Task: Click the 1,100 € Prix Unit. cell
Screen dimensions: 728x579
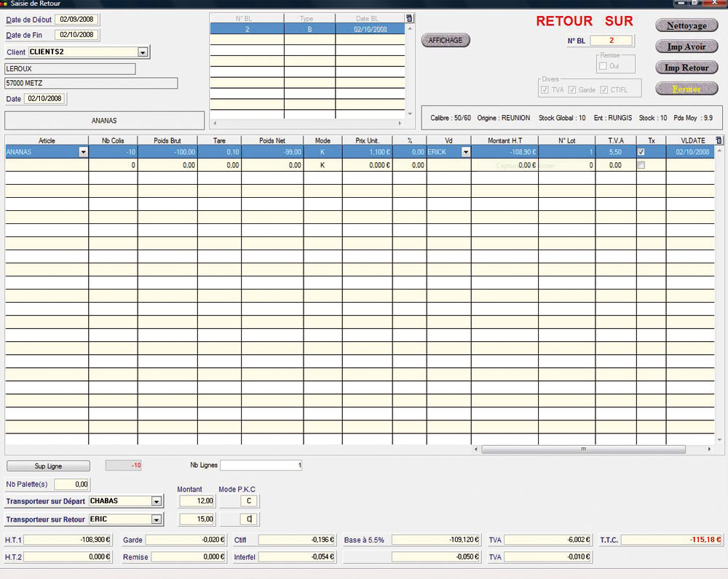Action: [367, 152]
